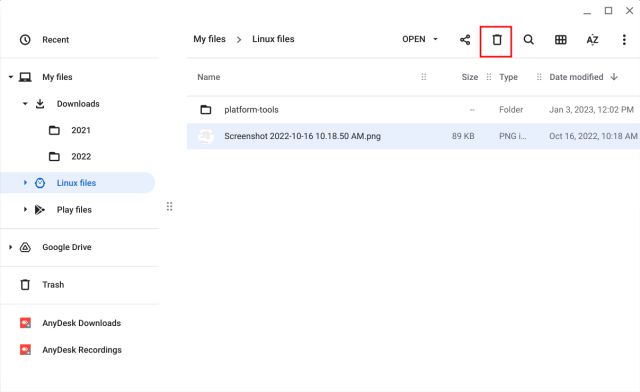Go to My files breadcrumb
640x392 pixels.
coord(209,39)
